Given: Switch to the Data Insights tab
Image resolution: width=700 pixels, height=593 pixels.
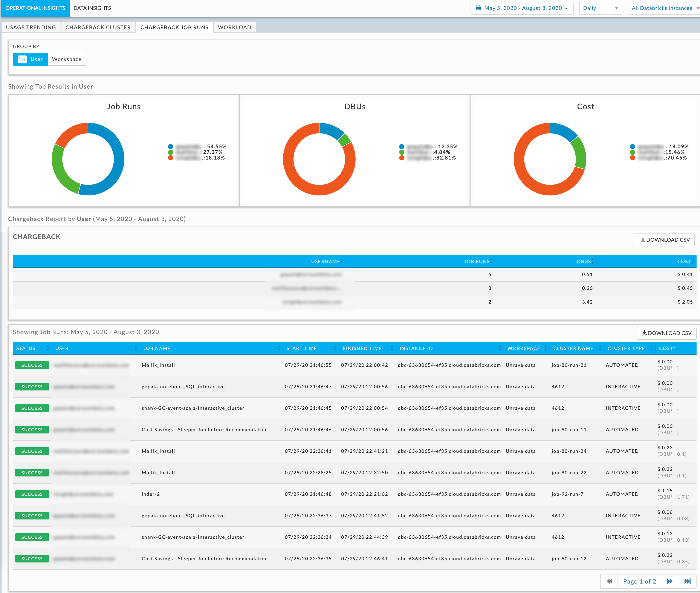Looking at the screenshot, I should (92, 8).
